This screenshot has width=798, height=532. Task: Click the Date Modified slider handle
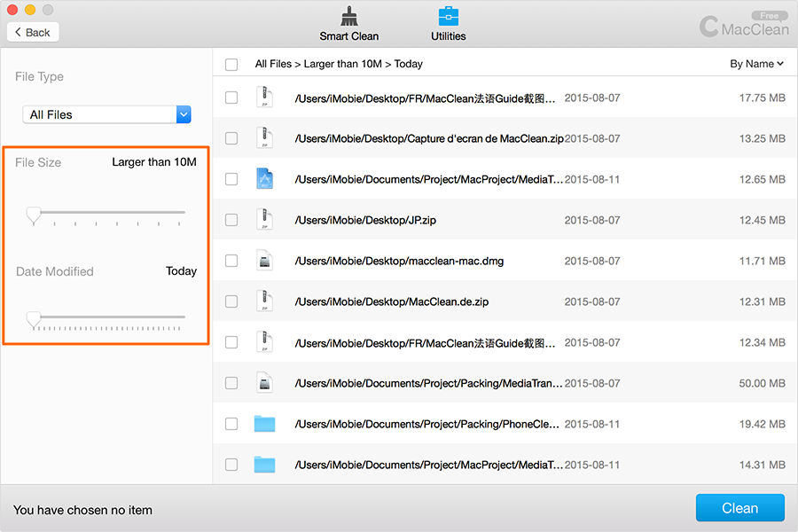(34, 318)
